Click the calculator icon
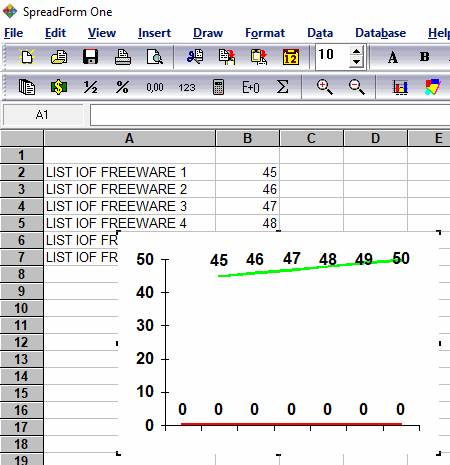 click(x=218, y=87)
